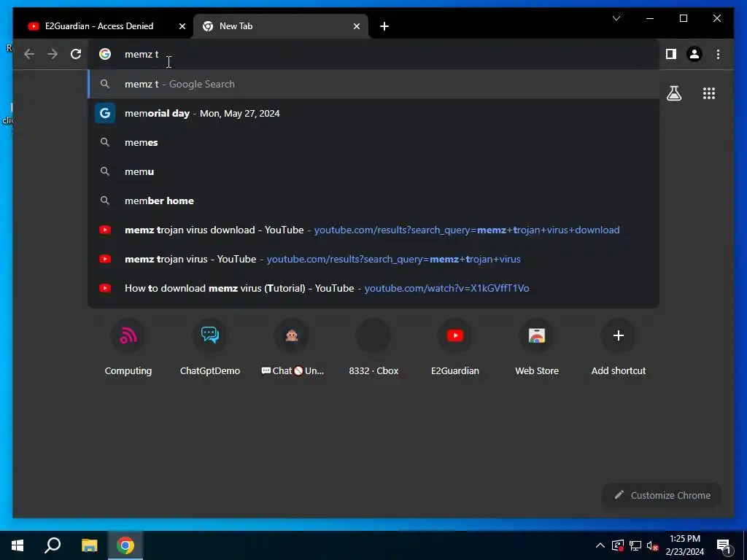The width and height of the screenshot is (747, 560).
Task: Choose the 'member home' suggestion
Action: [373, 201]
